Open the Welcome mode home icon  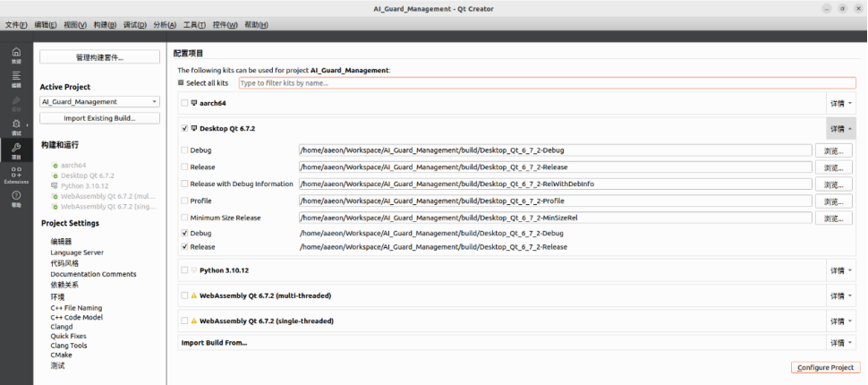coord(16,52)
